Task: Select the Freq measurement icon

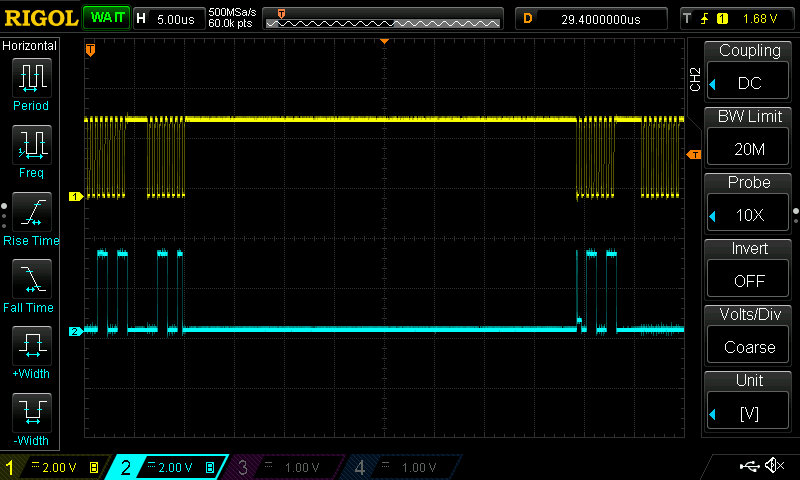Action: (32, 145)
